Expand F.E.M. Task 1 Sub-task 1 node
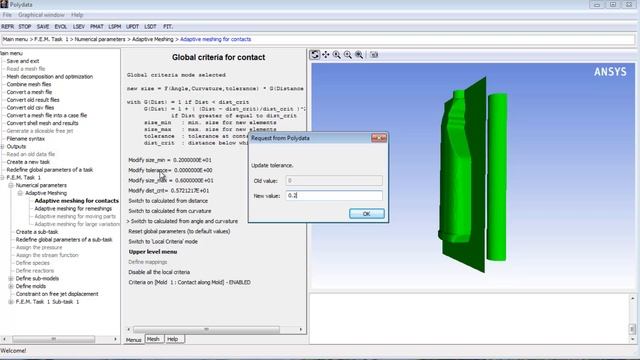 pos(11,302)
